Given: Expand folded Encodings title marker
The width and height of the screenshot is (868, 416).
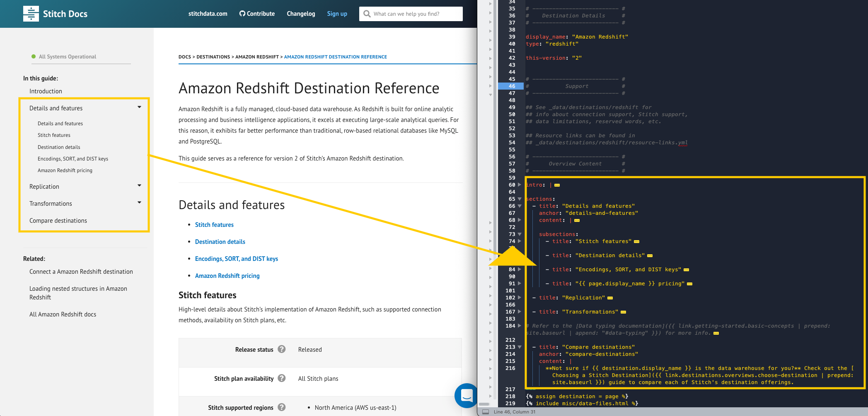Looking at the screenshot, I should pos(686,270).
